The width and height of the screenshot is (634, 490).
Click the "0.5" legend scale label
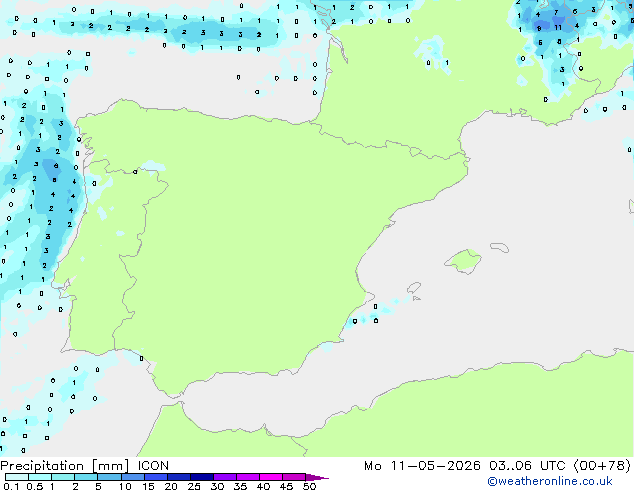pos(35,486)
